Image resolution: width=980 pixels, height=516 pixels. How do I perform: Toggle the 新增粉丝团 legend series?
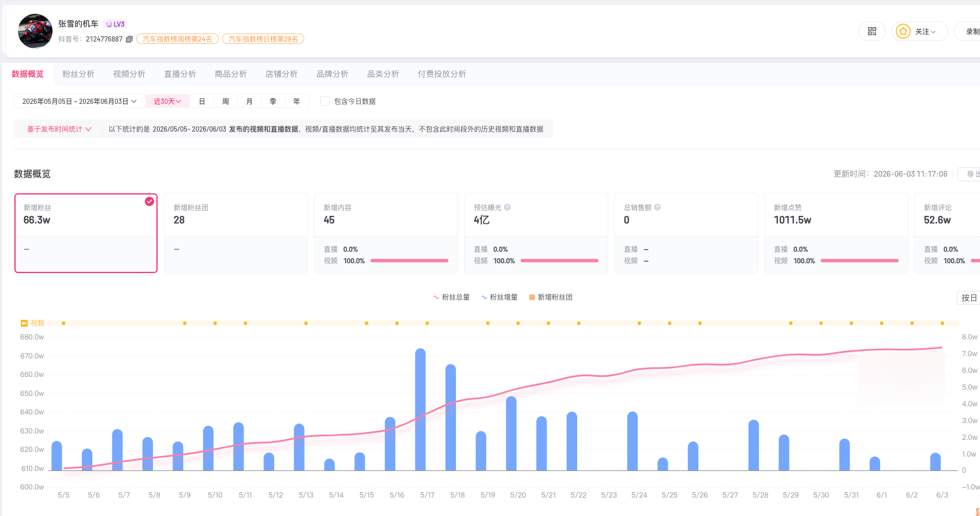click(551, 297)
